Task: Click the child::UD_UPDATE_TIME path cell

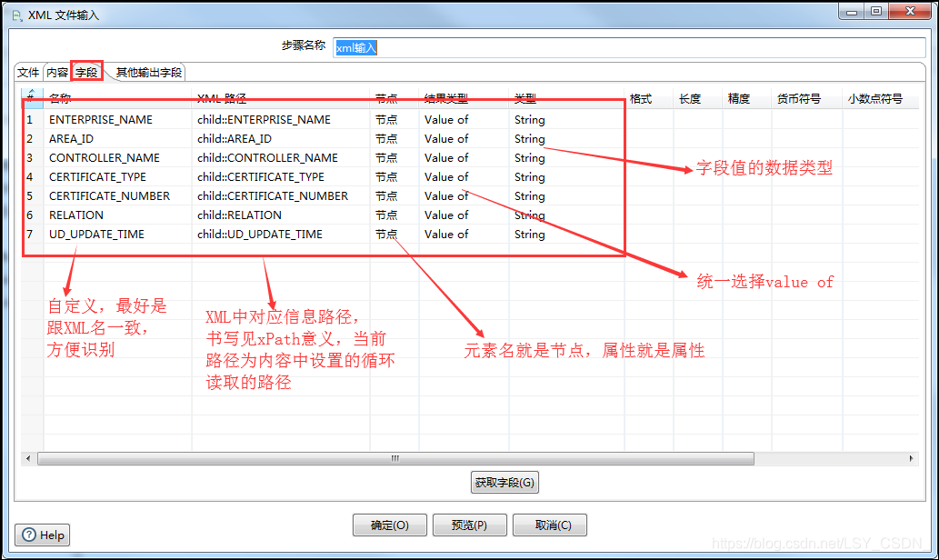Action: click(281, 235)
